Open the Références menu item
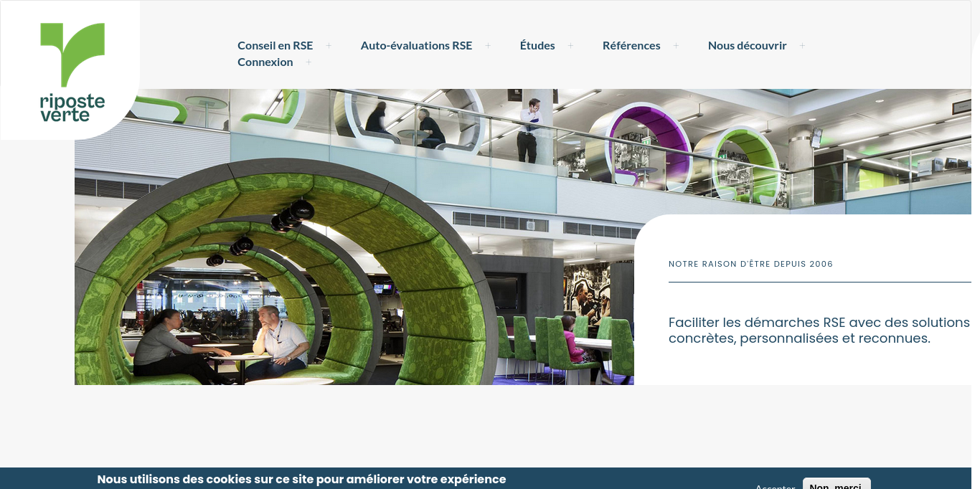This screenshot has height=489, width=980. pyautogui.click(x=631, y=46)
